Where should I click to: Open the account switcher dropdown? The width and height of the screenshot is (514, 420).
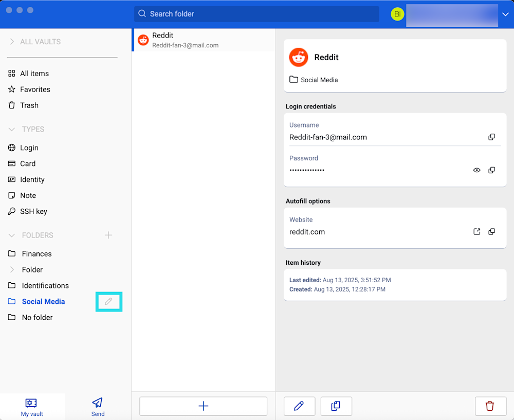tap(505, 14)
